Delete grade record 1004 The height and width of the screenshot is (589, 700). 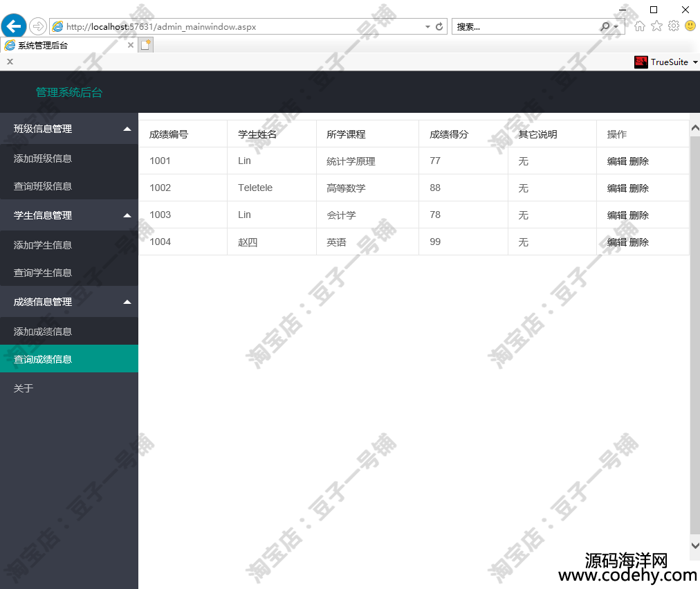tap(639, 242)
